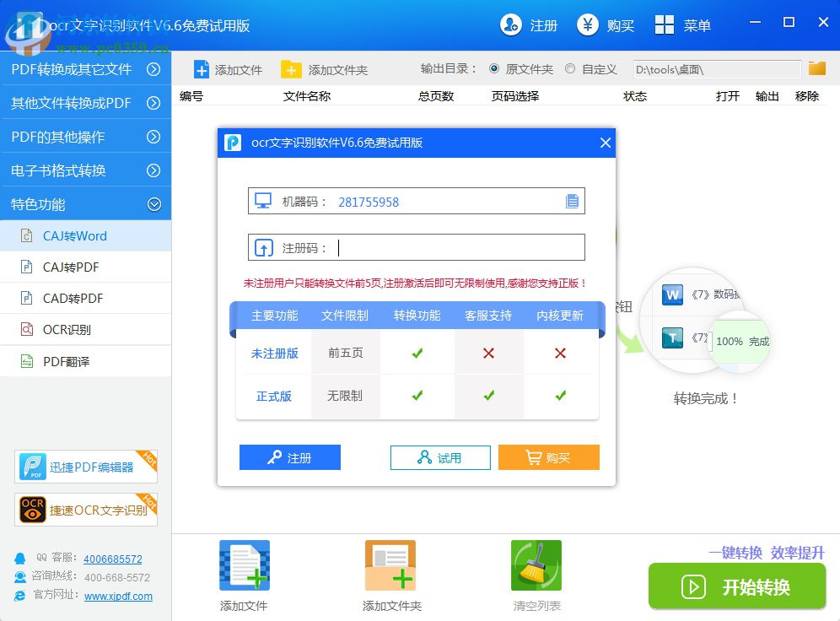Click the 迅捷PDF编辑器 promo banner
Screen dimensions: 840x621
[x=86, y=466]
